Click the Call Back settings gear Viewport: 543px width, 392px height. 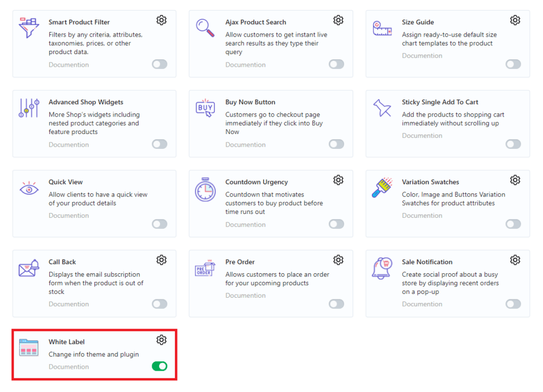(x=162, y=260)
